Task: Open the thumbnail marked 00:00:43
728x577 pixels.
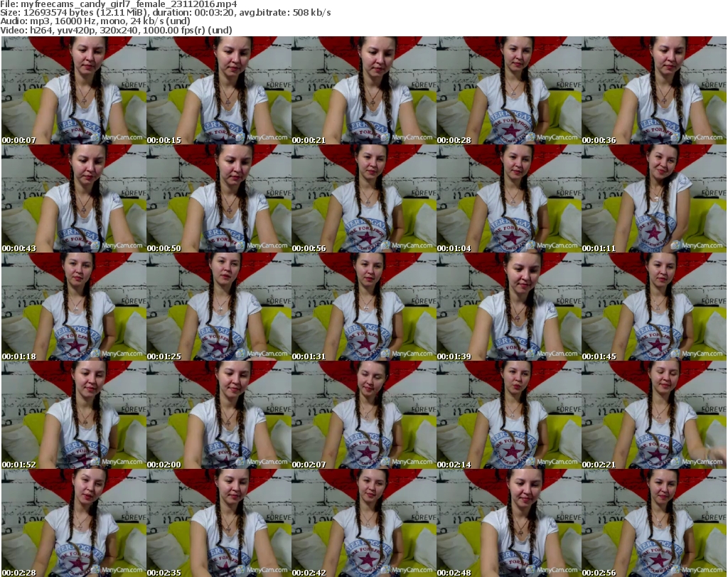Action: tap(74, 198)
